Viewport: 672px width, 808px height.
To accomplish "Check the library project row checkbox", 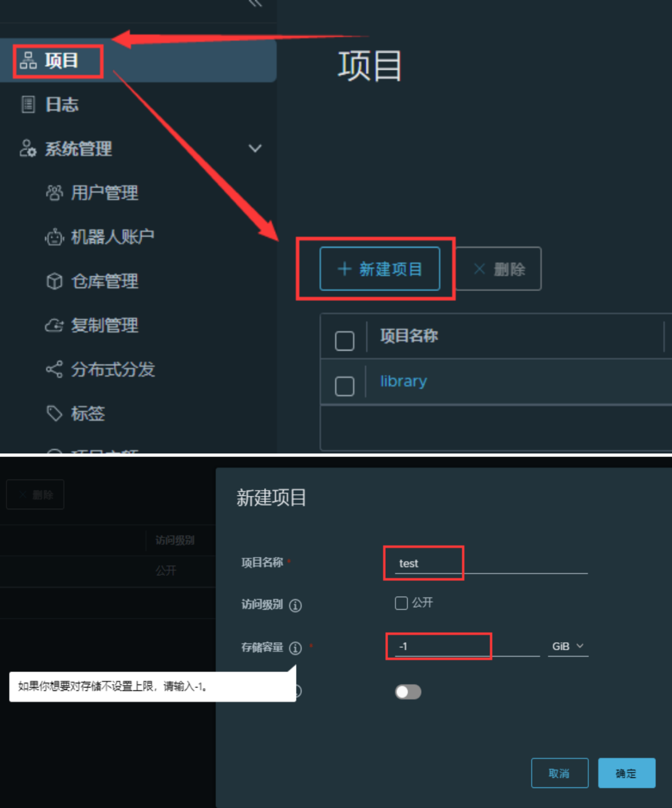I will pos(344,385).
